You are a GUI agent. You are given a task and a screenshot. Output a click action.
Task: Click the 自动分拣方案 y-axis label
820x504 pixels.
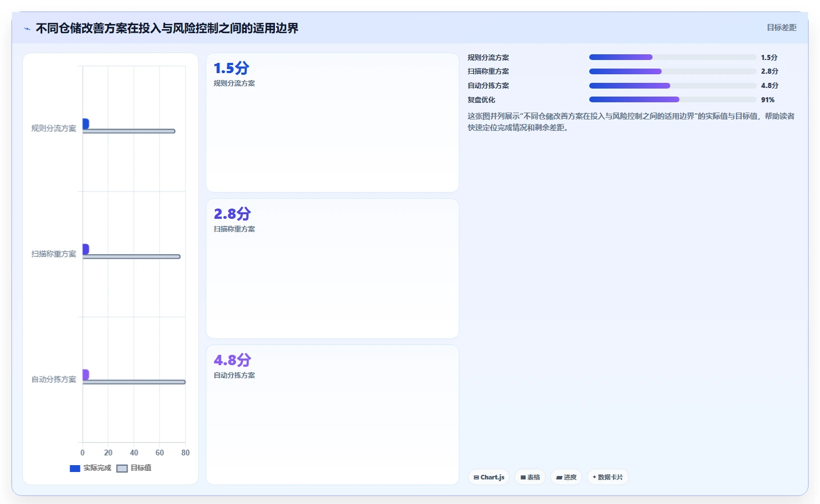click(x=54, y=379)
